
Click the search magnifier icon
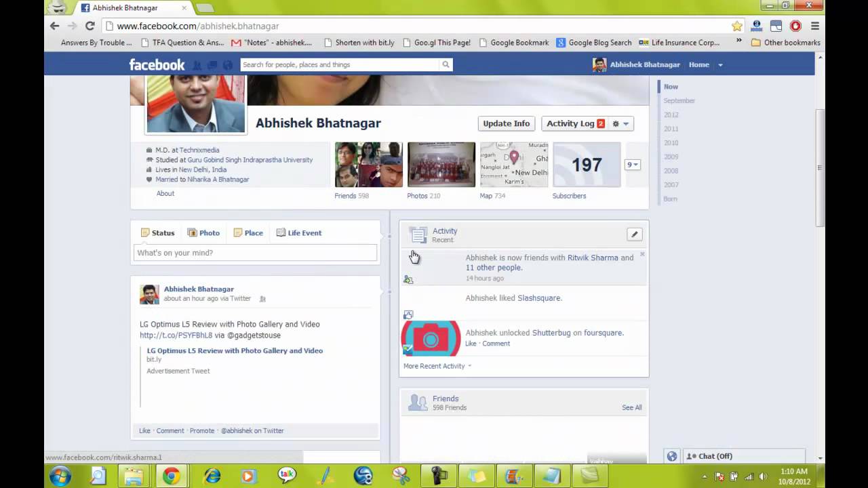(446, 65)
